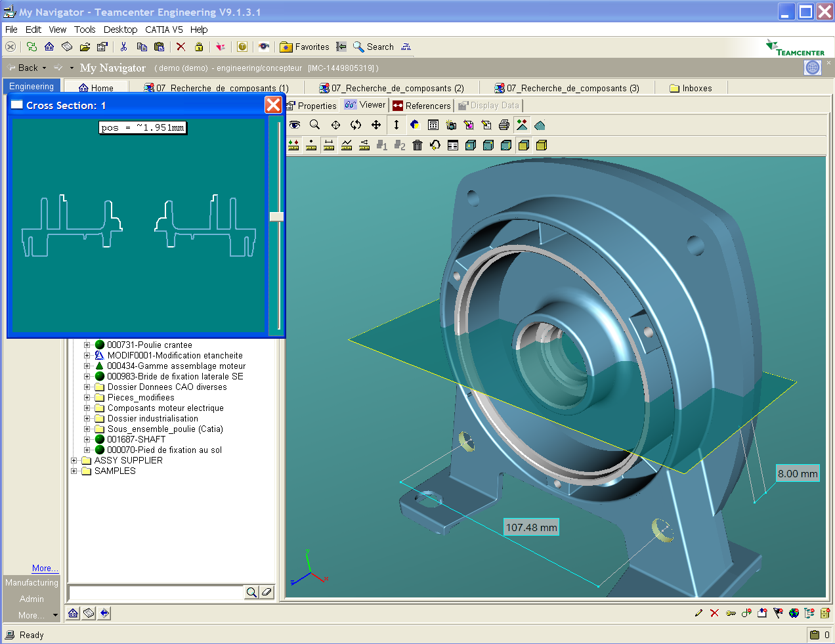Viewport: 835px width, 644px height.
Task: Switch to the Referencers tab
Action: click(421, 105)
